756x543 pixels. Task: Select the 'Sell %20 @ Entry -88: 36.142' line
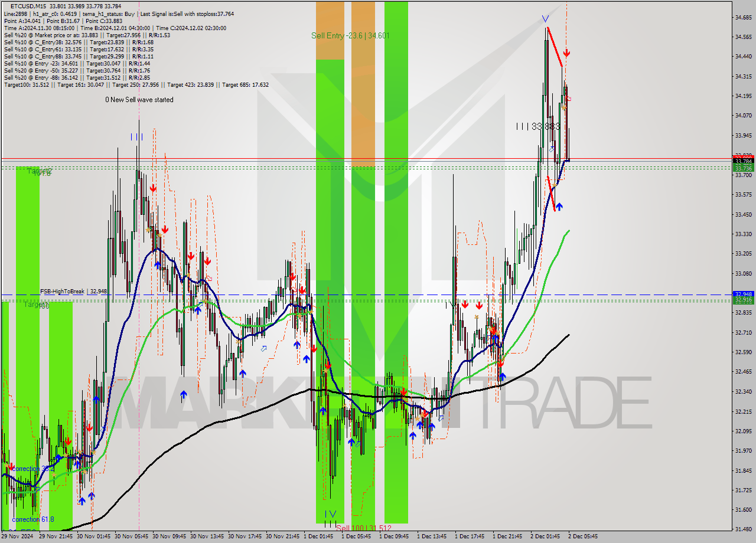tap(77, 77)
